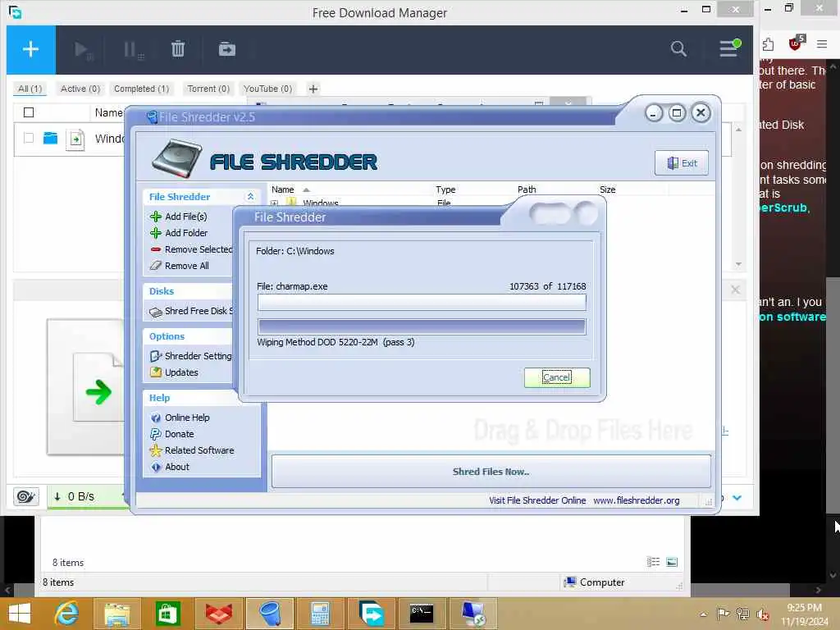Open Online Help
The image size is (840, 630).
180,418
